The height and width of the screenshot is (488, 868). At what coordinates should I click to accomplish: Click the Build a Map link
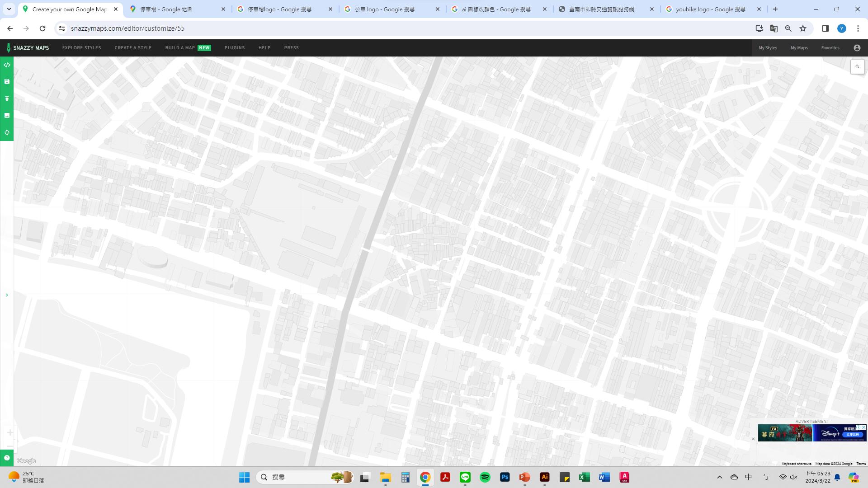coord(180,48)
